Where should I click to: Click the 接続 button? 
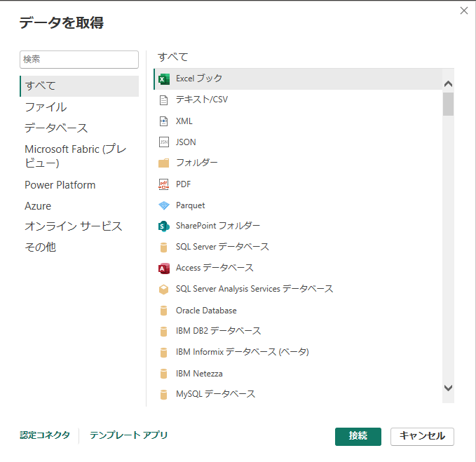358,437
